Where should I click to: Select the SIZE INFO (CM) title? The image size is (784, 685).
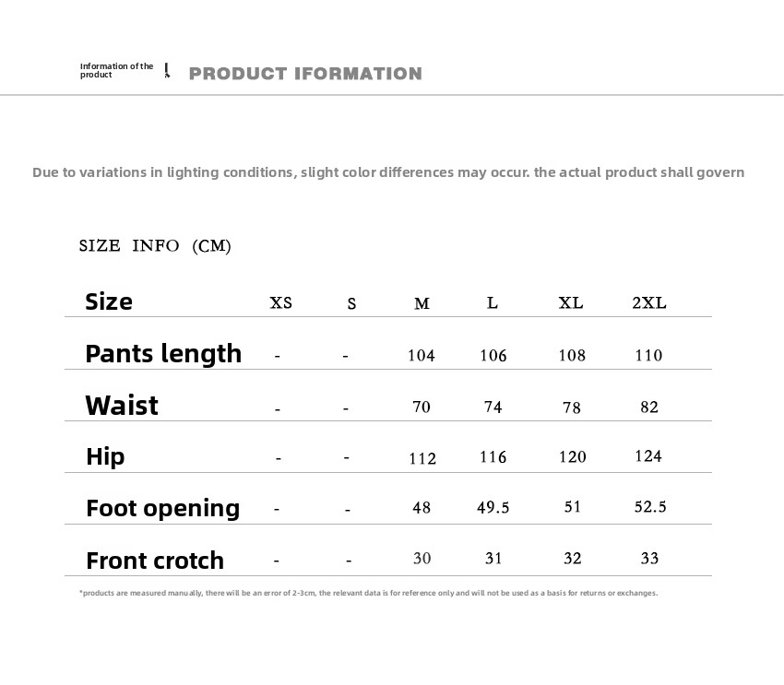[155, 245]
